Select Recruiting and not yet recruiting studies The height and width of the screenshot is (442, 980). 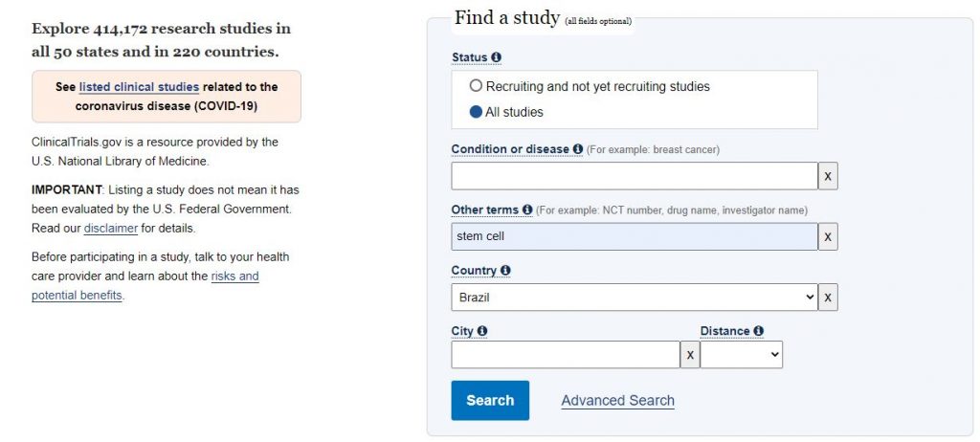pos(477,86)
